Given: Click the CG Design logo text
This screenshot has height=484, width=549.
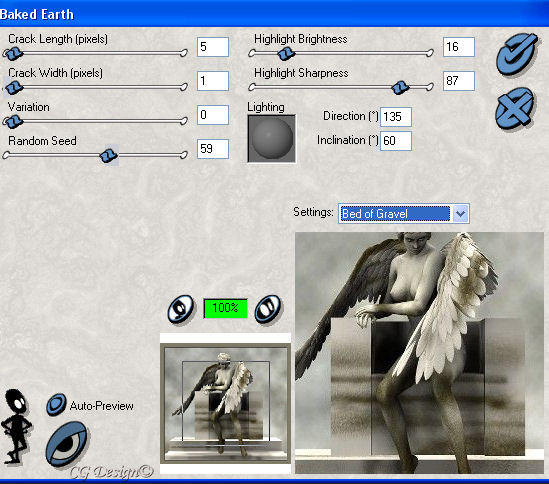Looking at the screenshot, I should click(x=112, y=471).
